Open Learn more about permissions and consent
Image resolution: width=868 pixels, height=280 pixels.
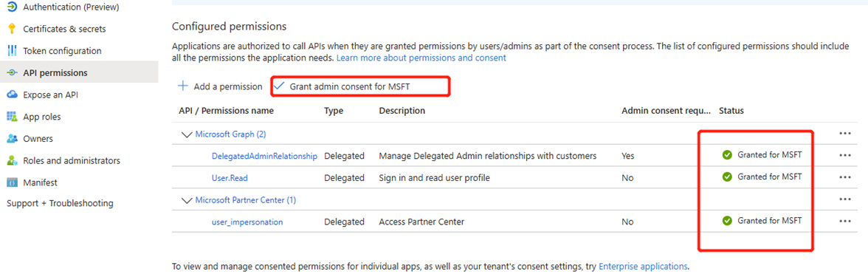[x=421, y=58]
